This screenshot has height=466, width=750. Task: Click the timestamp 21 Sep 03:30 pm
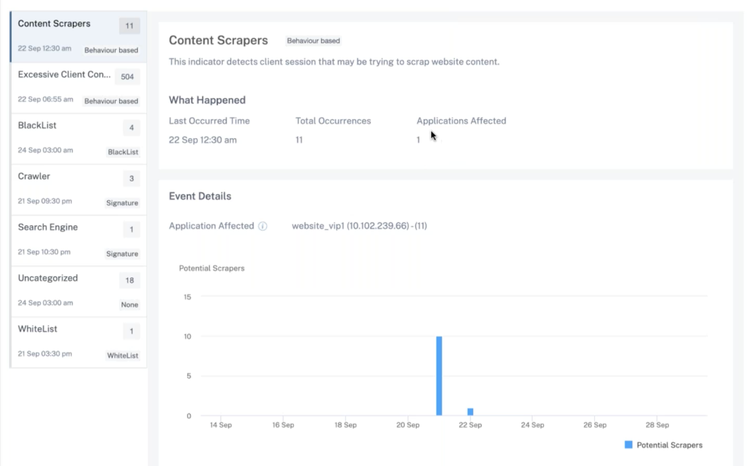[x=45, y=354]
